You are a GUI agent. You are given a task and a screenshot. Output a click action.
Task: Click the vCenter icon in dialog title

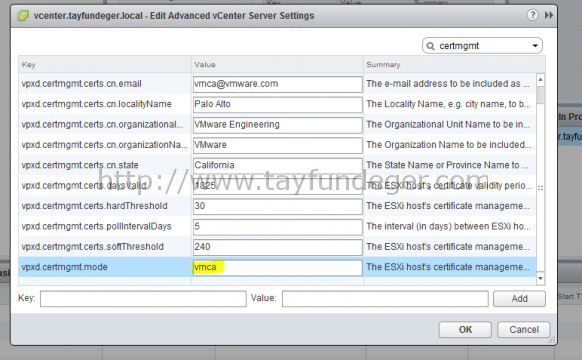pyautogui.click(x=23, y=16)
